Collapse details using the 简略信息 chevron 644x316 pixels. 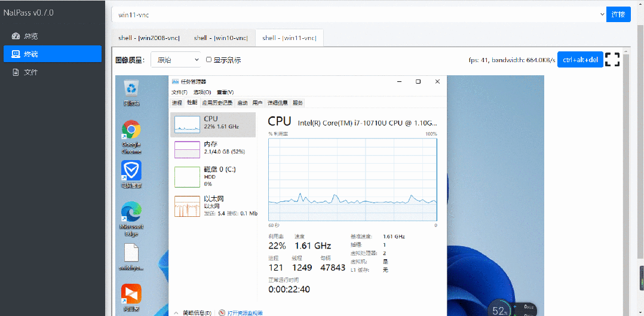176,312
